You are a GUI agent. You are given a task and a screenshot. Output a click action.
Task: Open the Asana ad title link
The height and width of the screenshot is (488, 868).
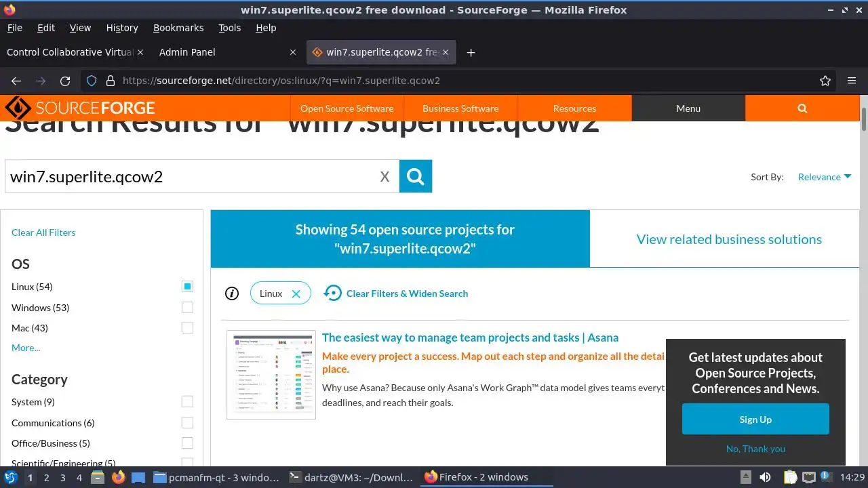tap(470, 338)
